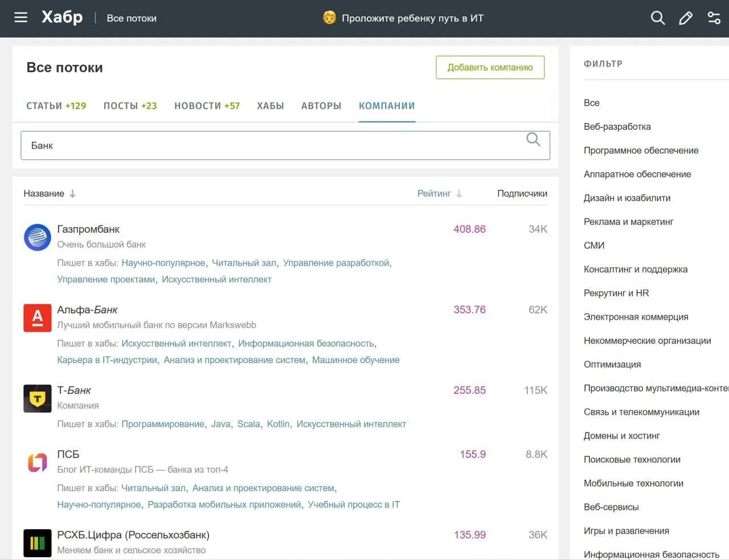Viewport: 729px width, 560px height.
Task: Open site search magnifier in header
Action: click(x=658, y=18)
